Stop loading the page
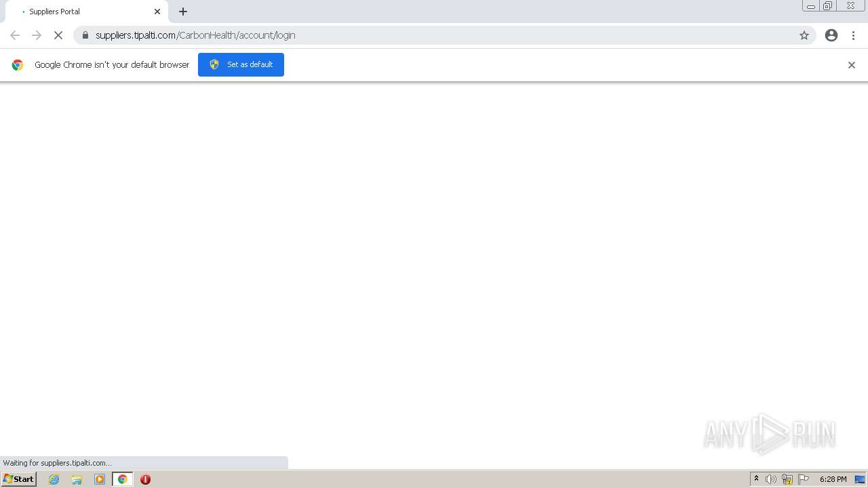The image size is (868, 488). tap(58, 35)
